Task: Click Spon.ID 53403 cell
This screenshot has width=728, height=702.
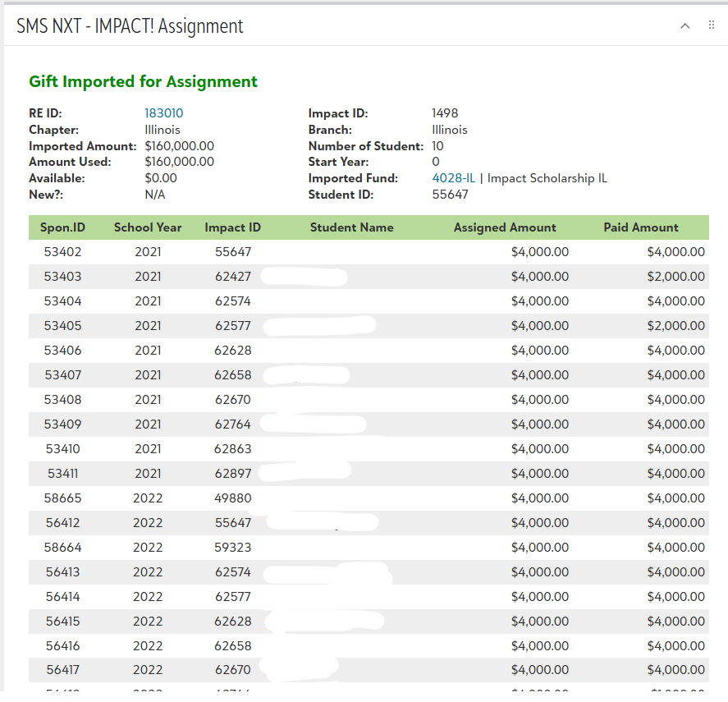Action: tap(62, 277)
